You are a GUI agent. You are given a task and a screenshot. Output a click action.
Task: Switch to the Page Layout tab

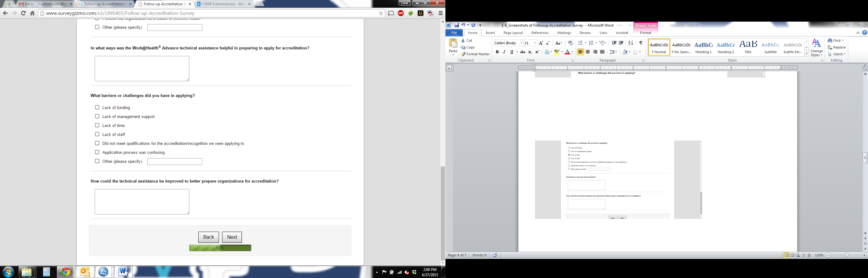click(513, 33)
